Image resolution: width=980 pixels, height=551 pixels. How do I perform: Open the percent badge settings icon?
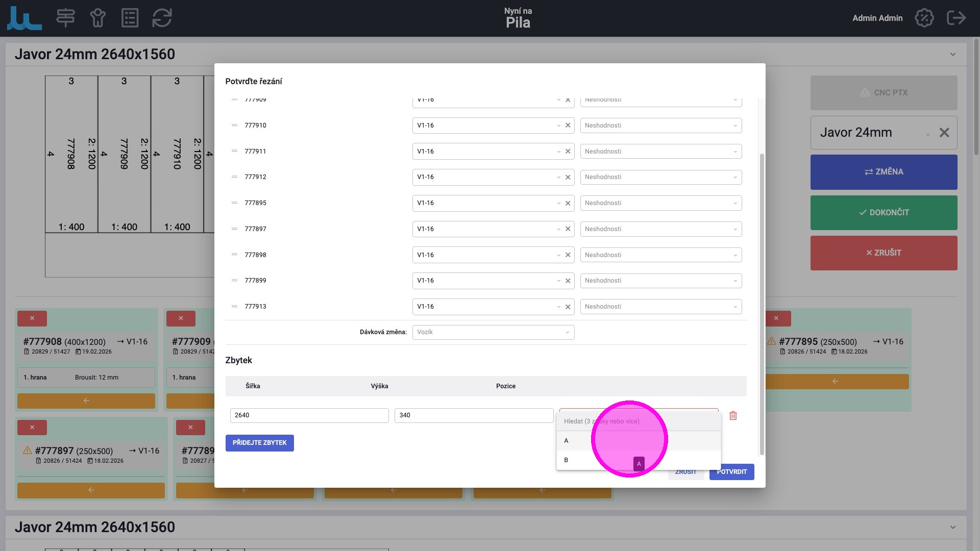[924, 18]
